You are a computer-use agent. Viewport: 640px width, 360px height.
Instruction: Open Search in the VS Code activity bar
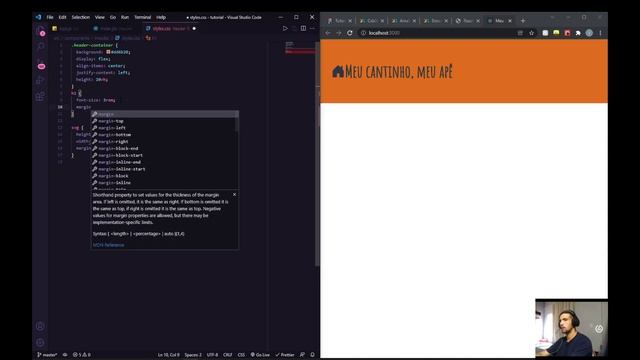(41, 47)
